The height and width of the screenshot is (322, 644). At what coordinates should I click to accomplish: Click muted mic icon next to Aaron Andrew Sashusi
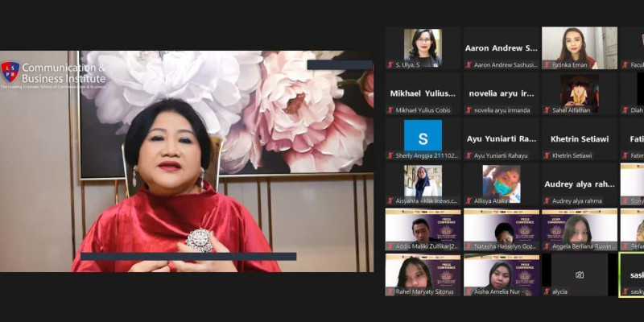point(469,65)
